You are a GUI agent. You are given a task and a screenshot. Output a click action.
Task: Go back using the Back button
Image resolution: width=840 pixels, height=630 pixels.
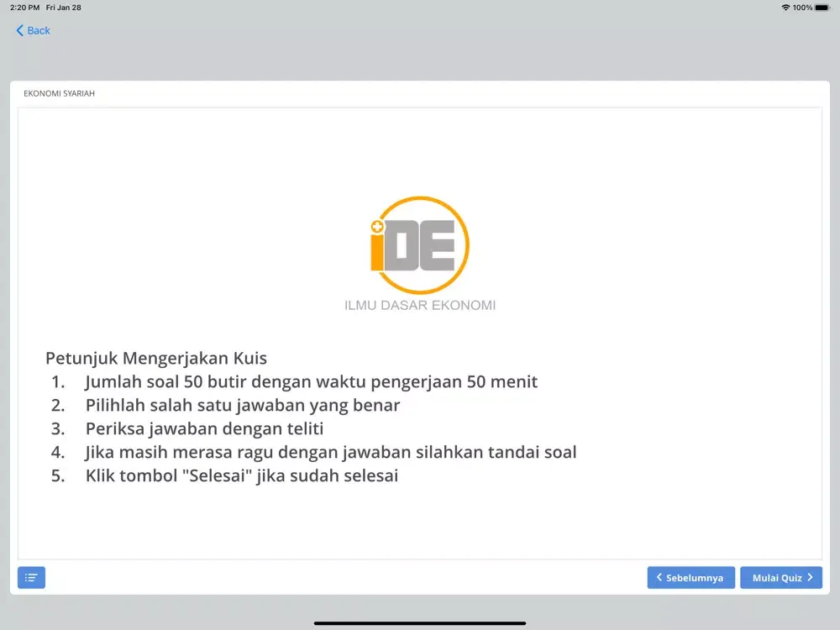(x=34, y=30)
